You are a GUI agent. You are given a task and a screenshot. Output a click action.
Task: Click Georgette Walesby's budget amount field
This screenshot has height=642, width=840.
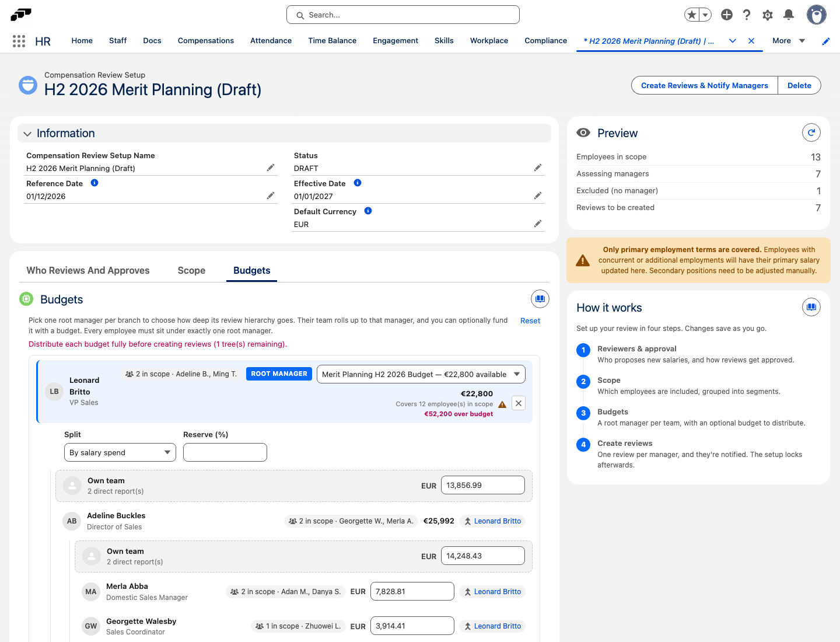(412, 626)
